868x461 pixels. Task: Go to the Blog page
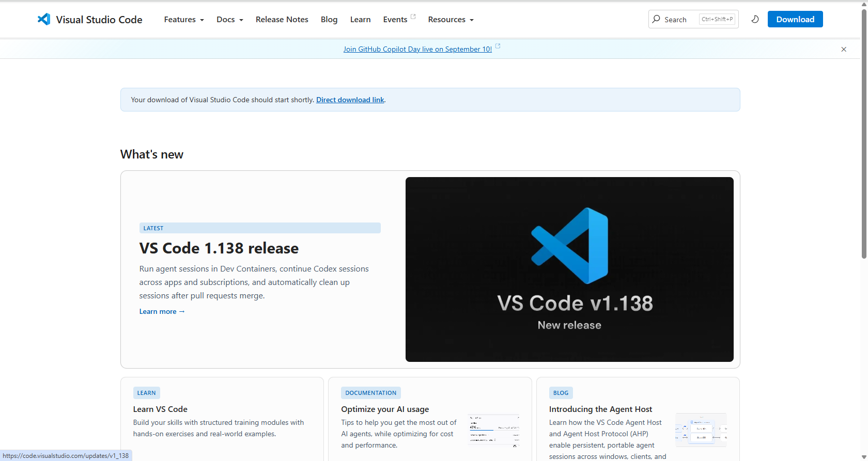[329, 19]
